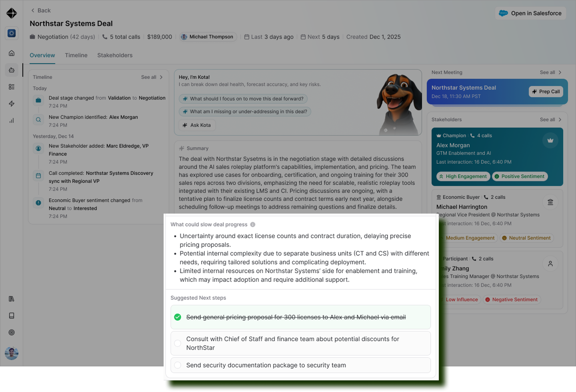This screenshot has height=392, width=576.
Task: Click the Michael Thompson owner chip
Action: click(208, 37)
